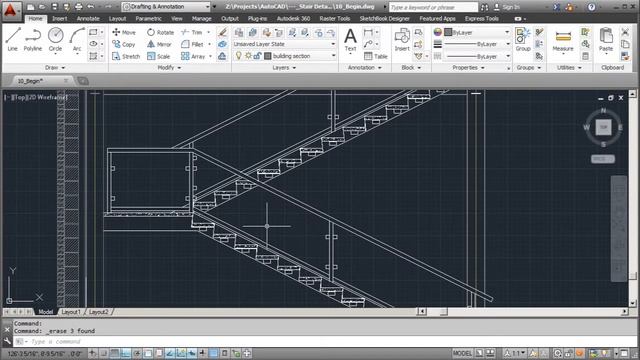The image size is (640, 360).
Task: Activate the Move command
Action: (124, 32)
